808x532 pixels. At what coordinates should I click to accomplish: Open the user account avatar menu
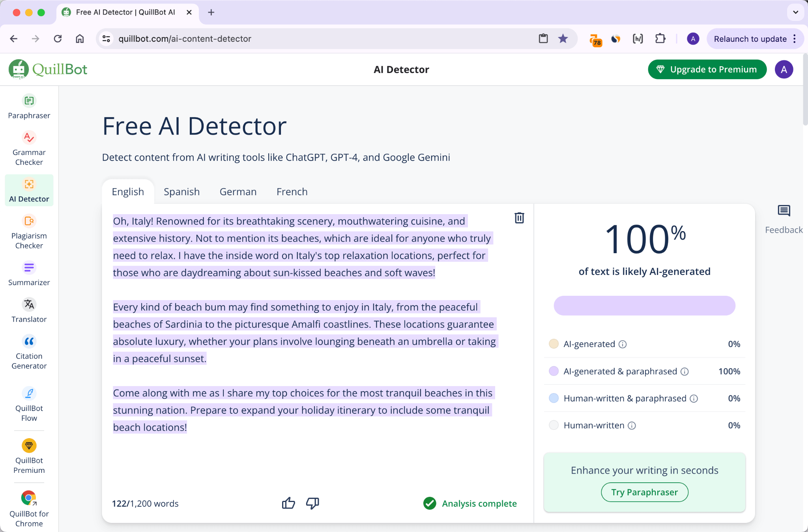tap(784, 69)
